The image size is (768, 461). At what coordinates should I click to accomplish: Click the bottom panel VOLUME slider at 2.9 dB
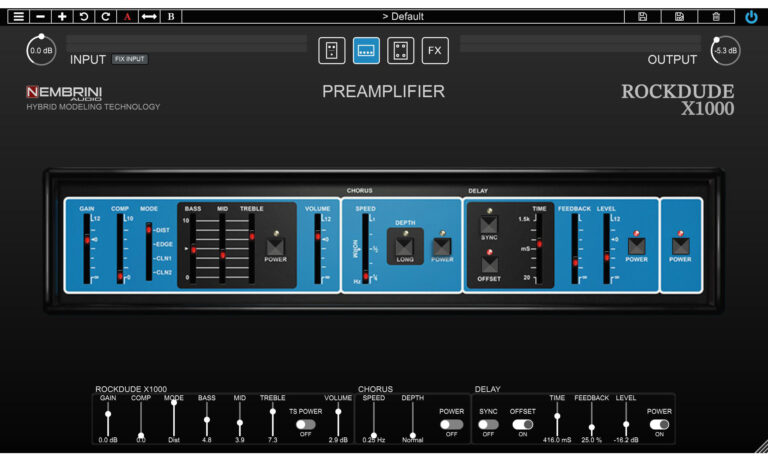[338, 419]
